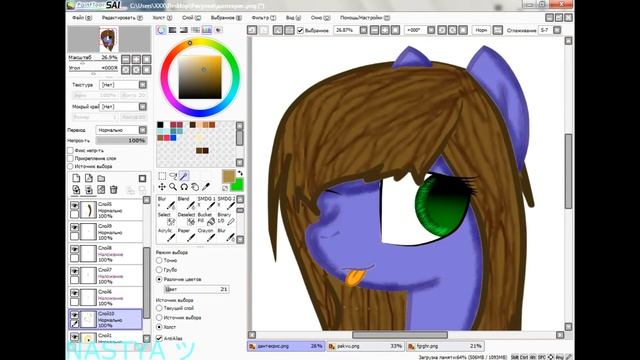This screenshot has width=640, height=360.
Task: Open the Слой menu
Action: pos(191,18)
